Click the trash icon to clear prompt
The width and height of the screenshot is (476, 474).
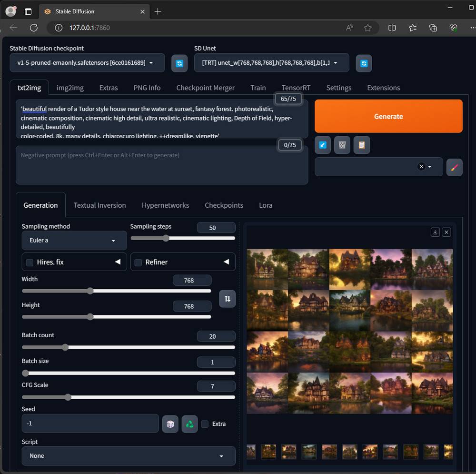tap(342, 145)
